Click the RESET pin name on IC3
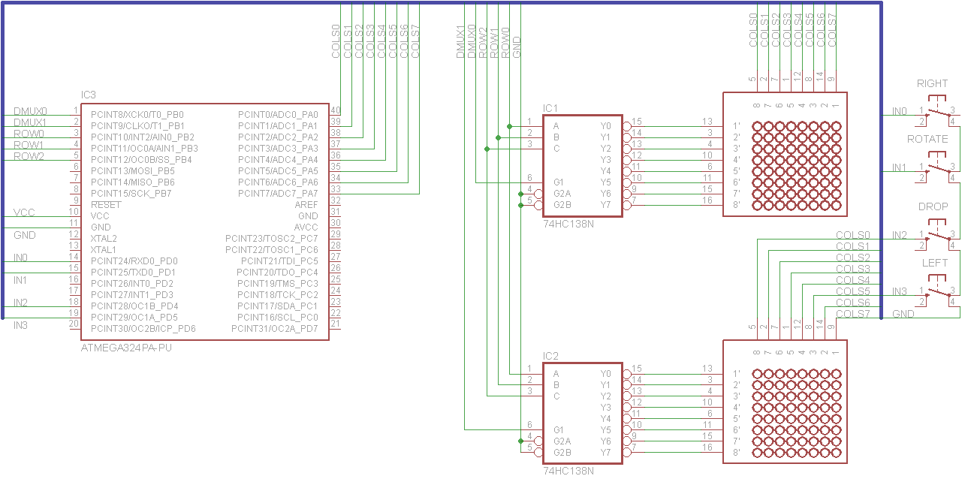Image resolution: width=980 pixels, height=479 pixels. pyautogui.click(x=105, y=204)
